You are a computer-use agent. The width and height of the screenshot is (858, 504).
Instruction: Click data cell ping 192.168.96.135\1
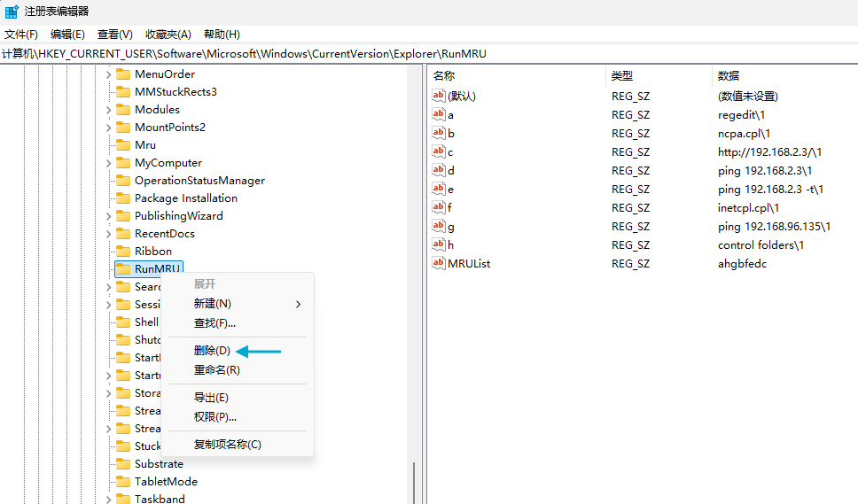point(775,226)
